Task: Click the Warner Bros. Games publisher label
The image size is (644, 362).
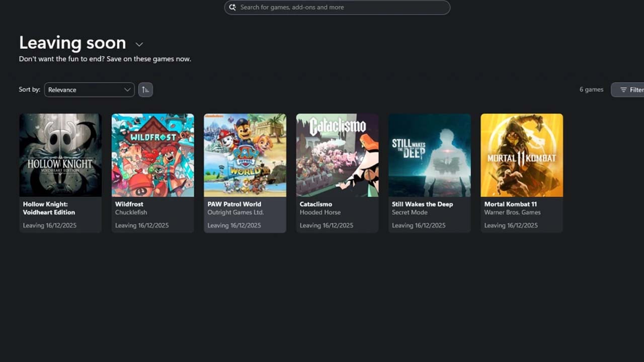Action: click(x=512, y=212)
